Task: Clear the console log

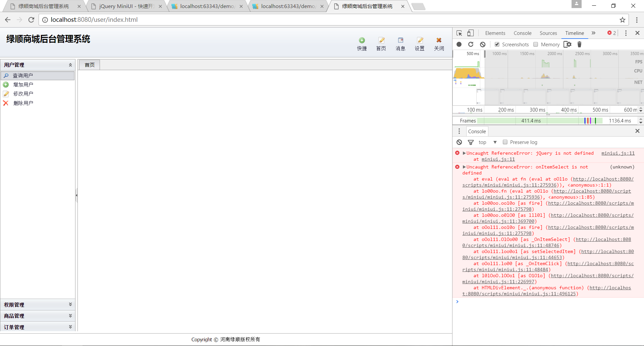Action: pyautogui.click(x=459, y=142)
